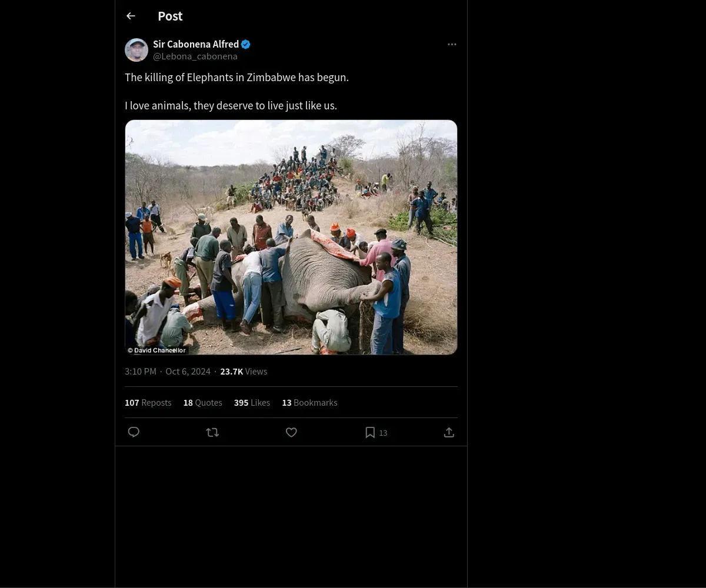Show the 395 Likes list
The height and width of the screenshot is (588, 706).
tap(252, 403)
